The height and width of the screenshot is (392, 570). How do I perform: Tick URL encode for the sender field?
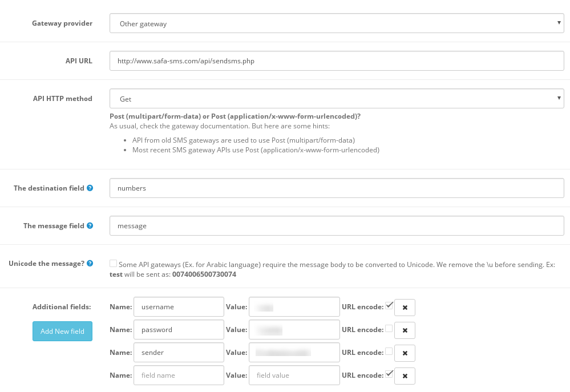point(389,351)
